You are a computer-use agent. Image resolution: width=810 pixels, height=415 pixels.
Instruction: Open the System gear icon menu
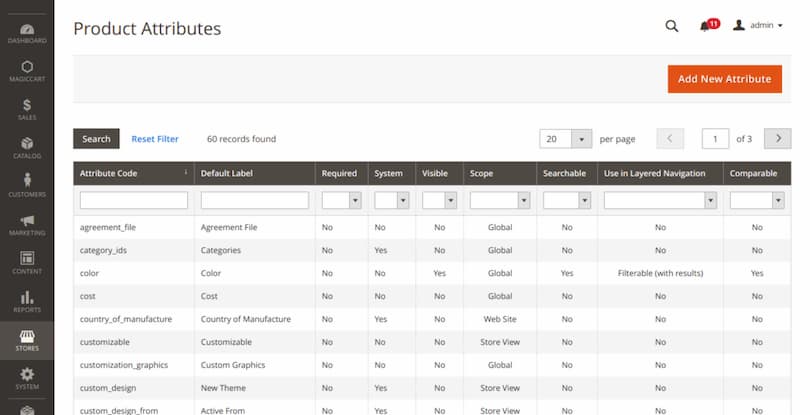click(27, 378)
